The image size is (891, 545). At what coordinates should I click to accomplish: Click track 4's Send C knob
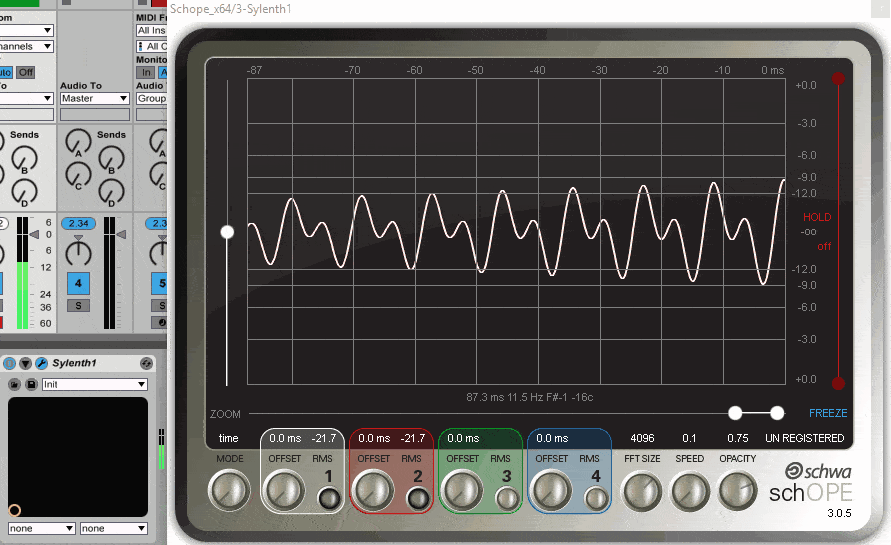pyautogui.click(x=78, y=175)
